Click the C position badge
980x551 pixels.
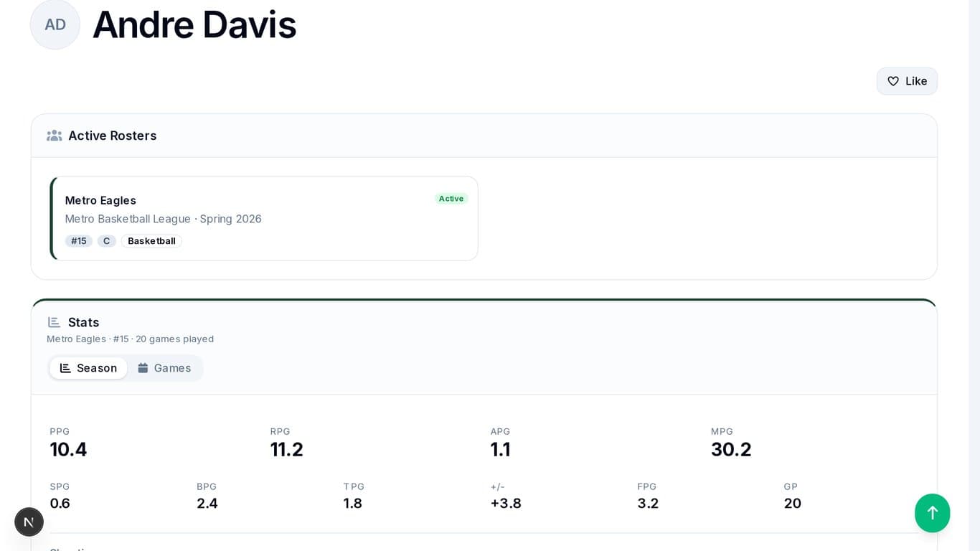click(x=106, y=241)
